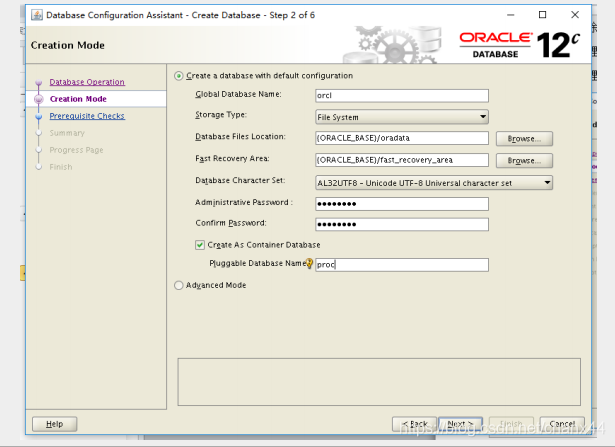Click the Confirm Password field
The height and width of the screenshot is (447, 615).
click(402, 224)
